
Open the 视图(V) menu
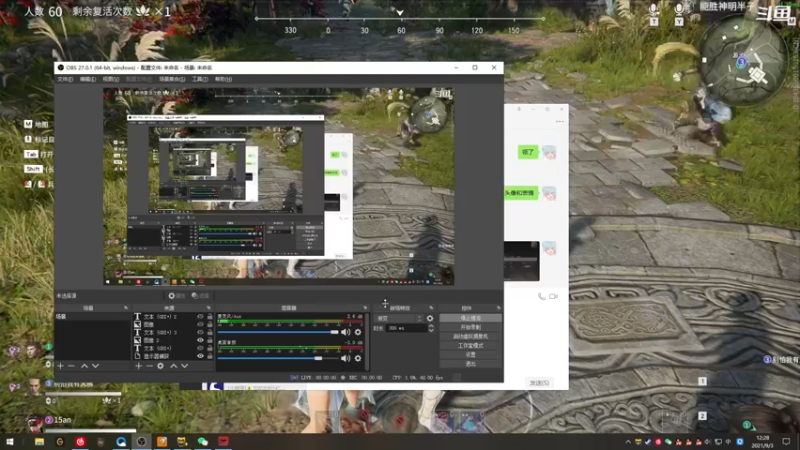111,79
